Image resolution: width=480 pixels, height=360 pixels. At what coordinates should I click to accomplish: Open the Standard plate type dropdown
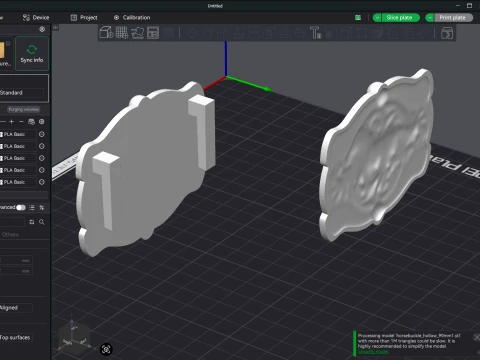(22, 93)
